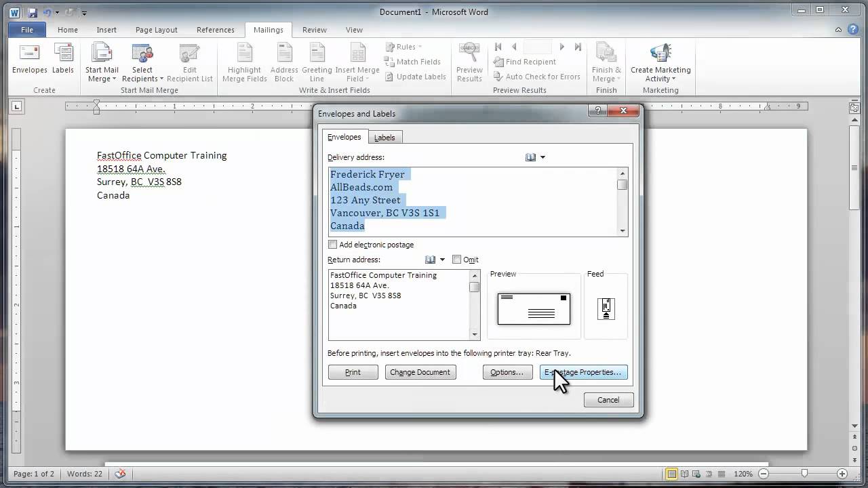
Task: Click the Change Document button
Action: click(x=420, y=372)
